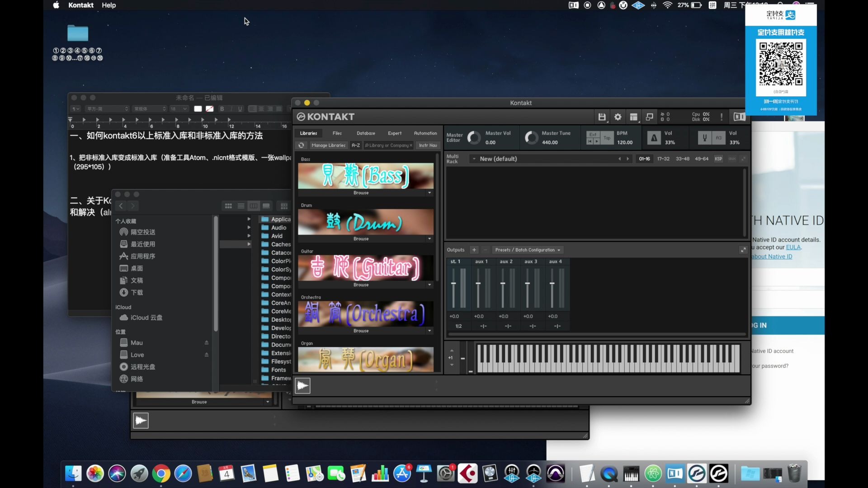This screenshot has height=488, width=868.
Task: Click the refresh icon beside Manage Libraries
Action: pyautogui.click(x=301, y=145)
